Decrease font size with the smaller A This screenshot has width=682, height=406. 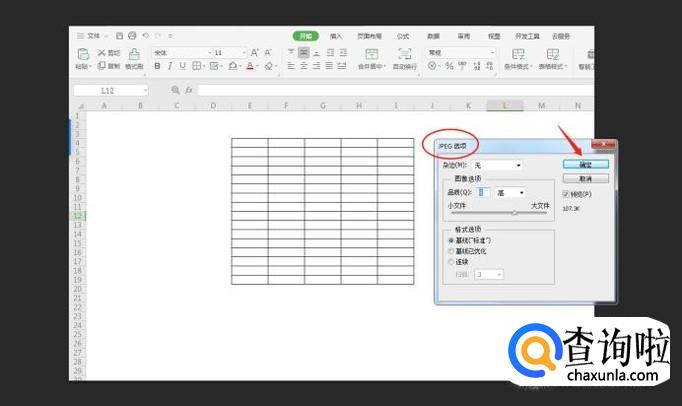[x=268, y=53]
